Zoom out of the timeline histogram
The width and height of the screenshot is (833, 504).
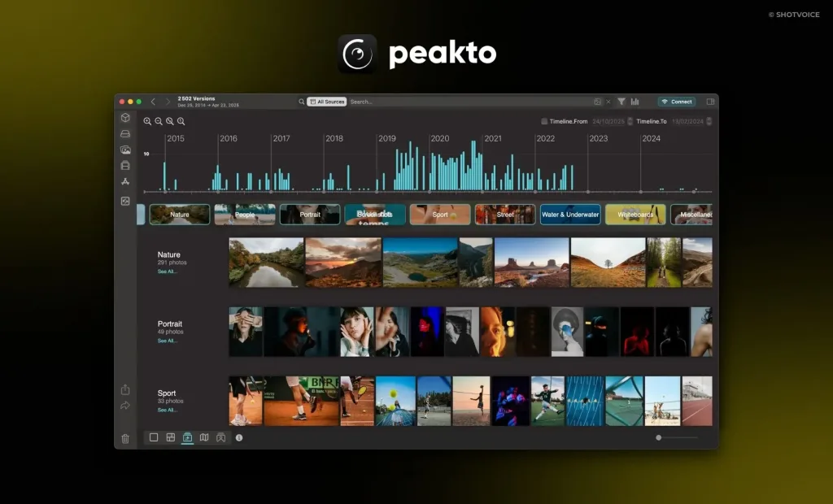click(159, 120)
